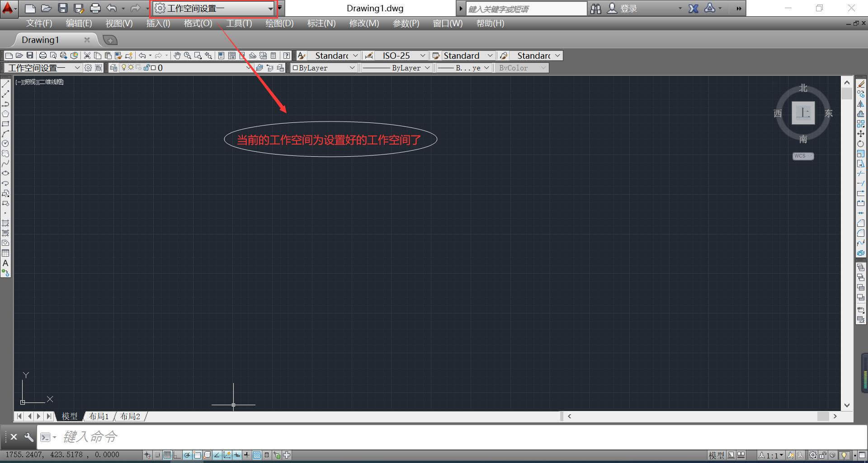Open the 修改(M) menu

coord(364,23)
